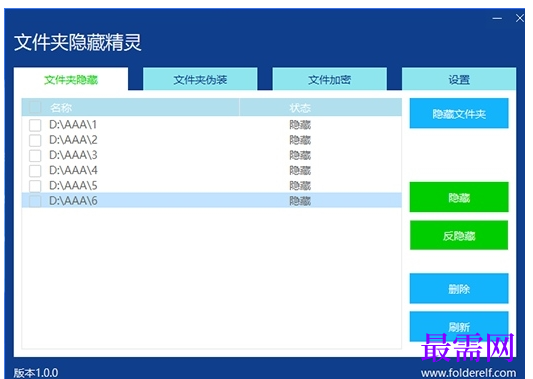
Task: Click the green 隐藏 button
Action: [459, 197]
